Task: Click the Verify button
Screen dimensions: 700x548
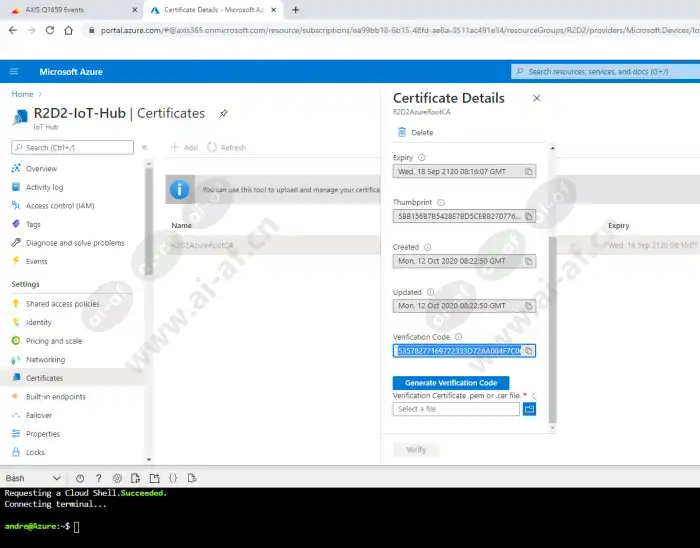Action: click(x=416, y=449)
